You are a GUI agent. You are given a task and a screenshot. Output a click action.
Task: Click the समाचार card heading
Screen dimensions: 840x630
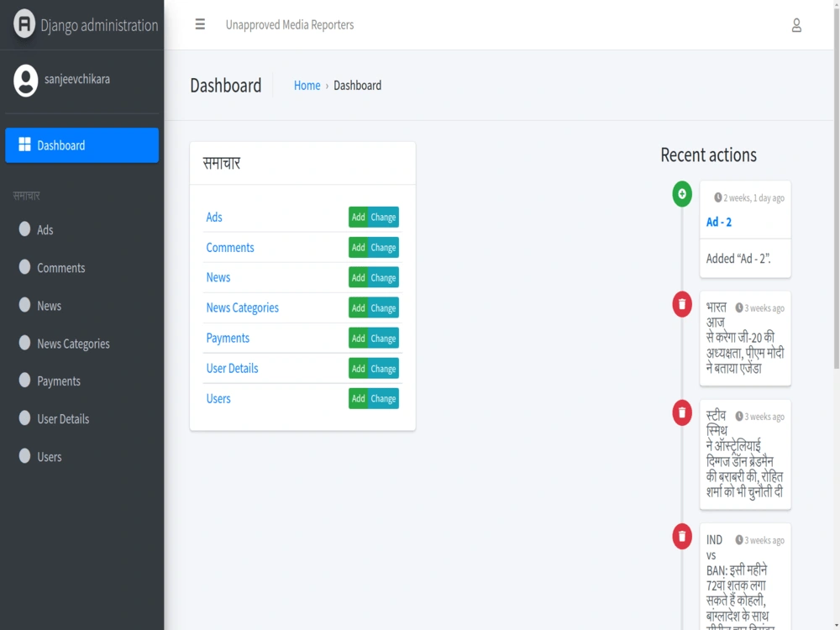point(221,163)
